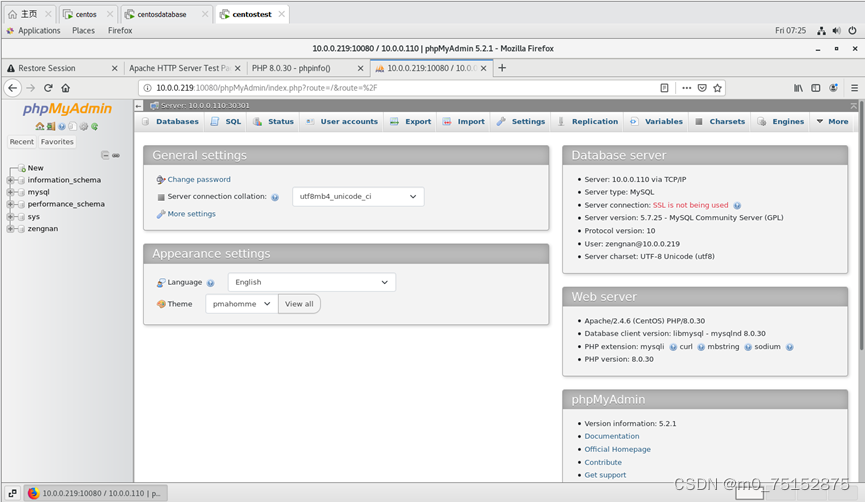Open help icon next to curl extension
Image resolution: width=865 pixels, height=502 pixels.
[x=701, y=347]
